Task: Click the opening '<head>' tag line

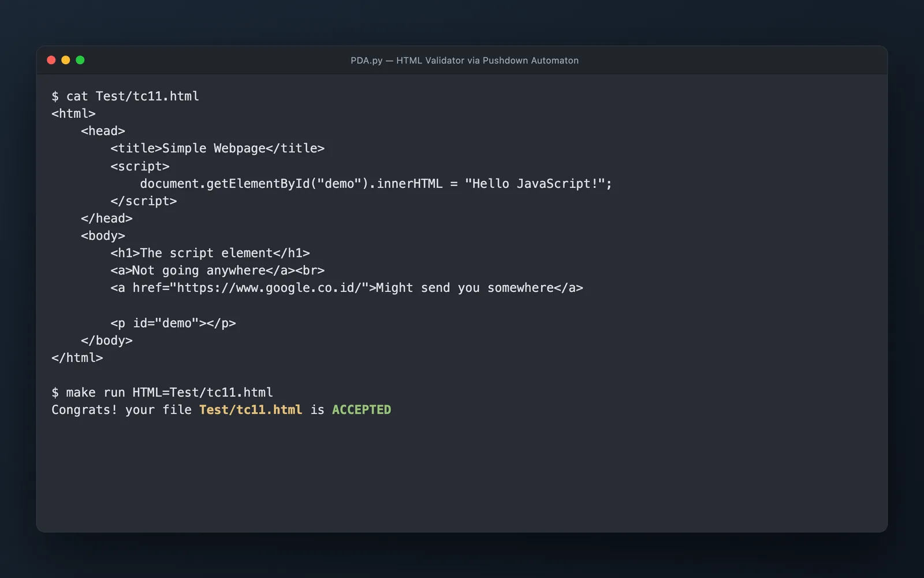Action: coord(103,131)
